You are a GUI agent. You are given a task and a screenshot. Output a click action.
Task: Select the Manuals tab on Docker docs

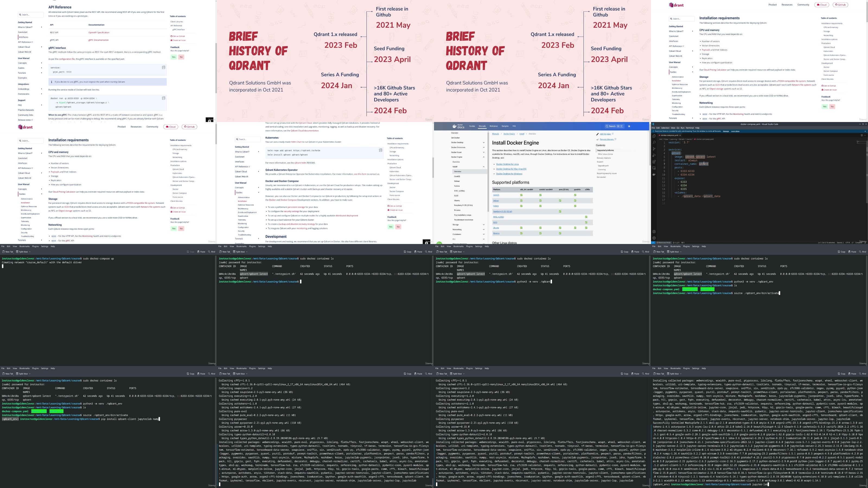click(x=483, y=126)
